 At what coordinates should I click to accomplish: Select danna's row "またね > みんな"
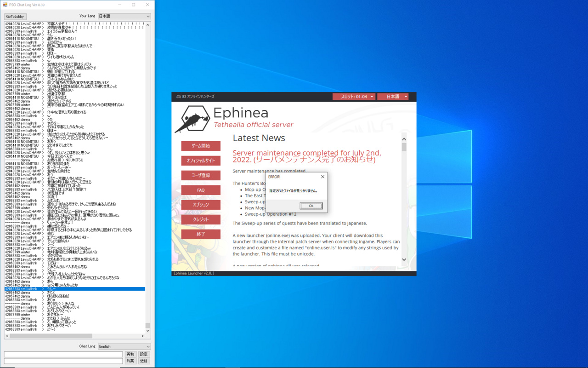click(75, 318)
